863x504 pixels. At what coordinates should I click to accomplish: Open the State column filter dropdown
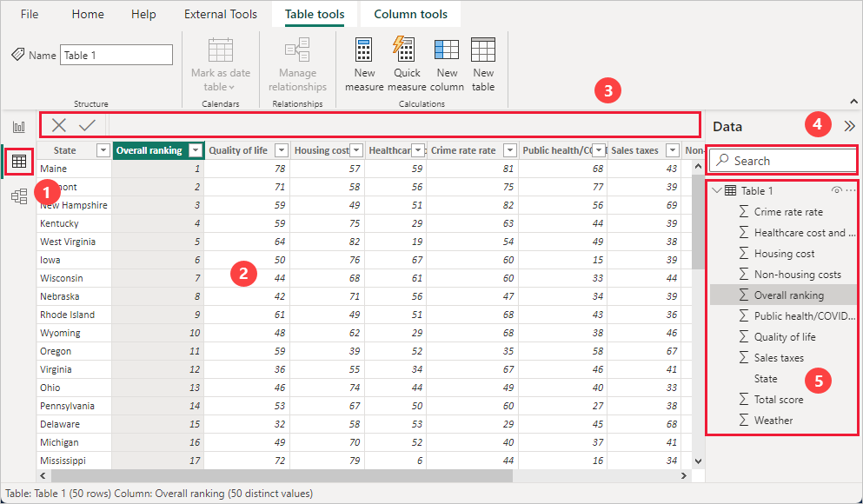103,149
